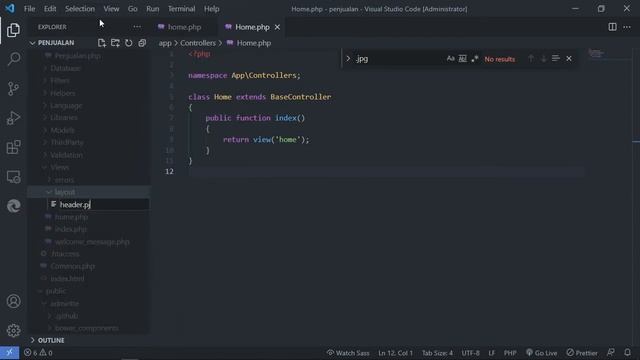Expand replace field in find widget
The width and height of the screenshot is (640, 360).
click(348, 59)
